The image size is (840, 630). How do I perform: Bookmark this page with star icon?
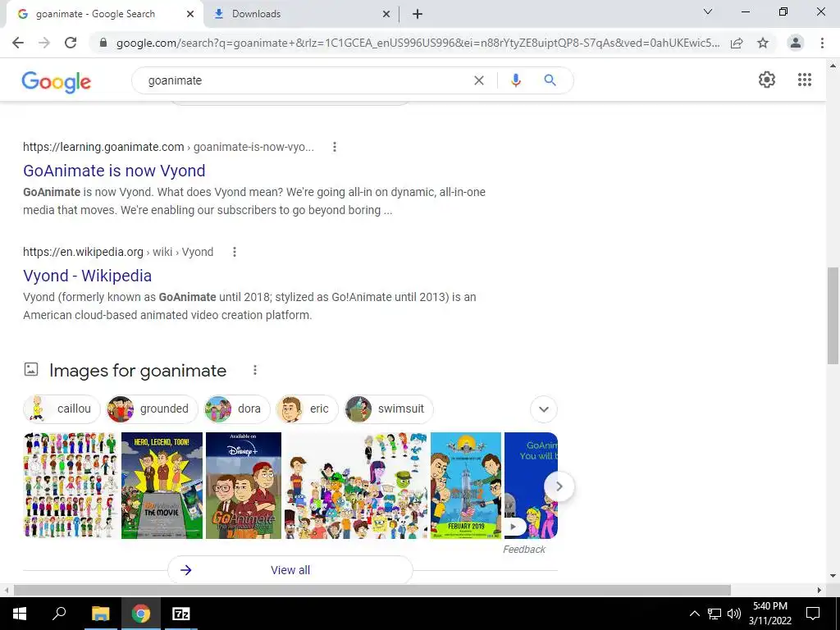(763, 43)
